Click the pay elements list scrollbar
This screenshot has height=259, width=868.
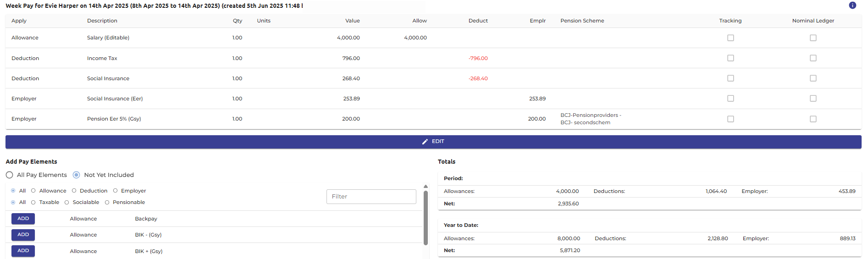[426, 218]
